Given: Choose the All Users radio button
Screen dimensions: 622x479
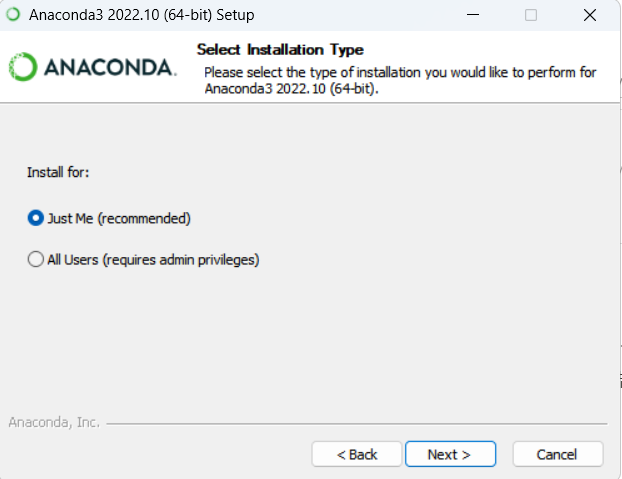Looking at the screenshot, I should [x=36, y=260].
